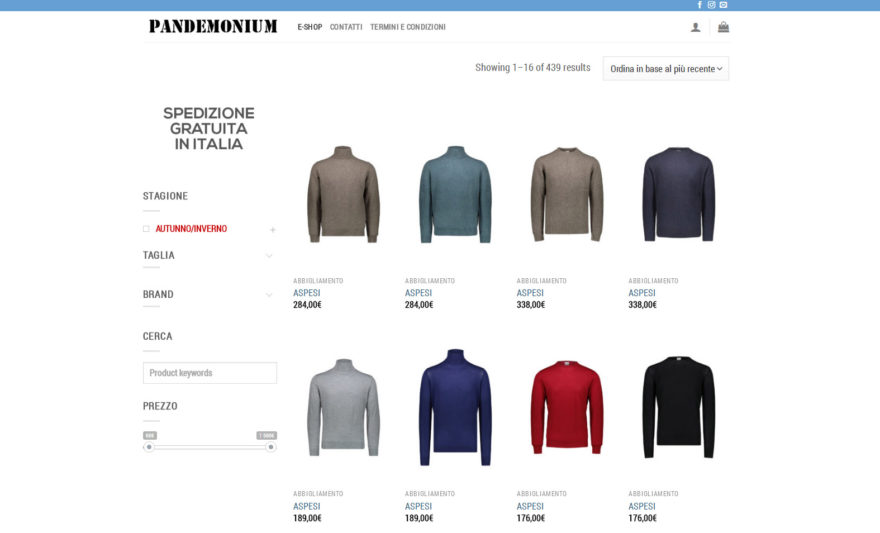Open the Facebook icon in top bar
Viewport: 880px width, 533px height.
click(x=699, y=4)
